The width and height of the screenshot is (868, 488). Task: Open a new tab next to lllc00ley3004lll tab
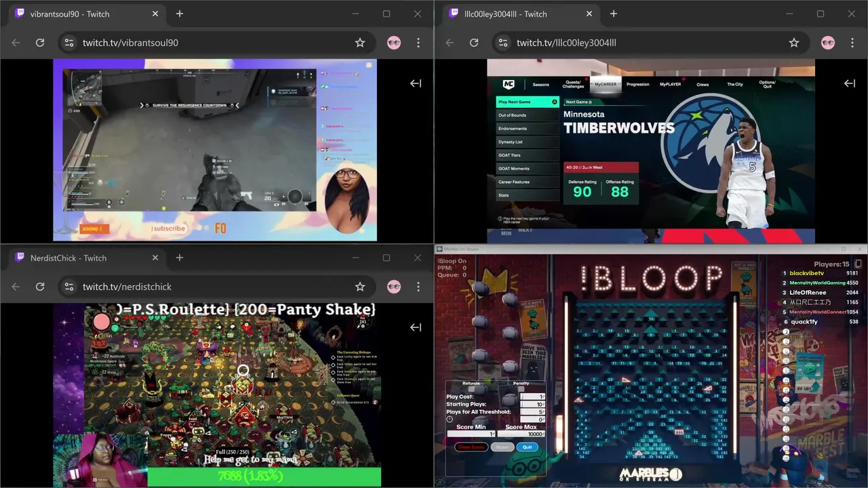(x=614, y=14)
